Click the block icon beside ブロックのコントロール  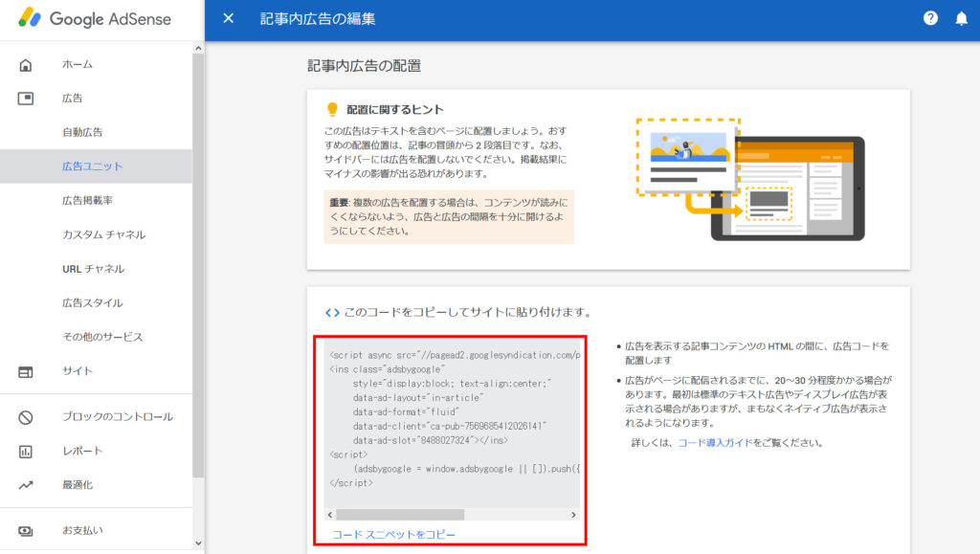pyautogui.click(x=26, y=417)
